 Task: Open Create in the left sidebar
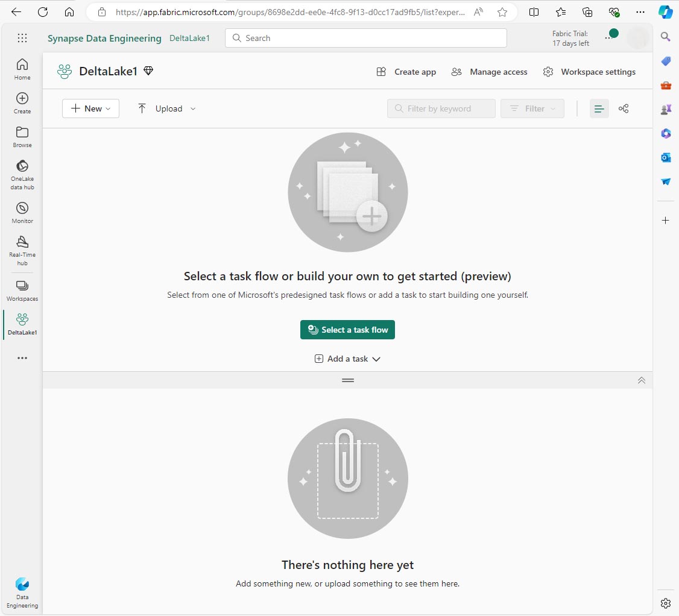(x=22, y=103)
